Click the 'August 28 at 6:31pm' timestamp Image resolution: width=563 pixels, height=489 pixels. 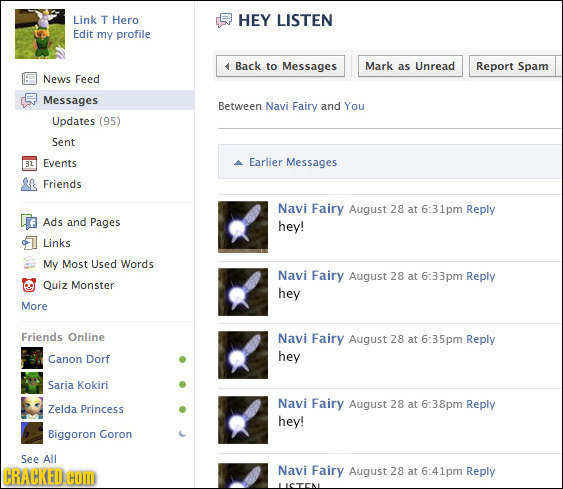[405, 209]
